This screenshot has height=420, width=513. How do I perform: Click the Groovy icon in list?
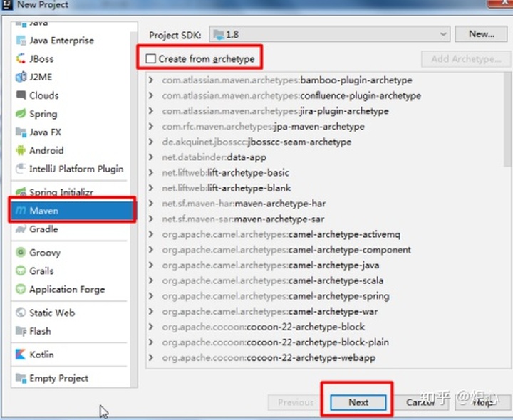21,252
